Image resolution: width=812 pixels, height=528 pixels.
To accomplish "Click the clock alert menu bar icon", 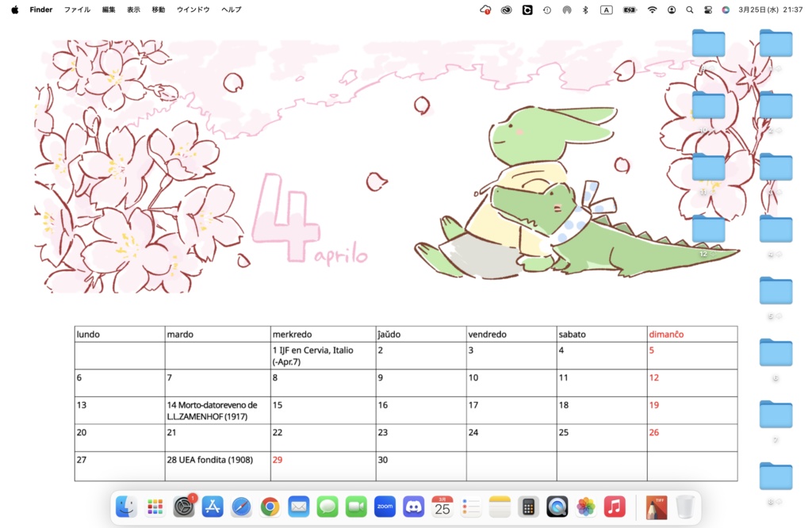I will 547,10.
